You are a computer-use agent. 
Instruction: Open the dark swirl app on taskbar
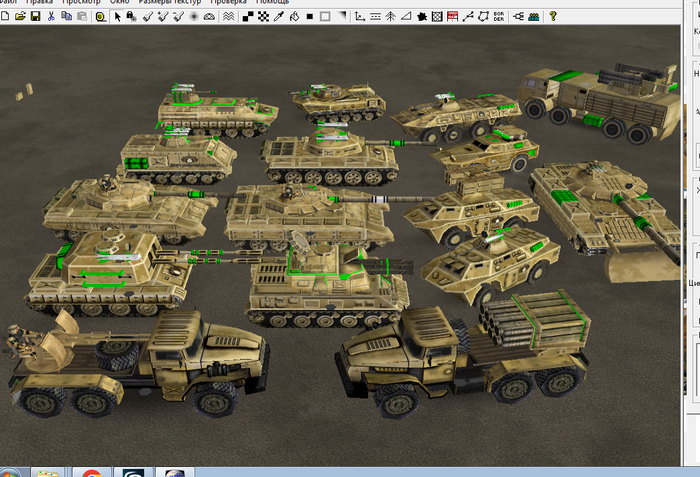133,473
